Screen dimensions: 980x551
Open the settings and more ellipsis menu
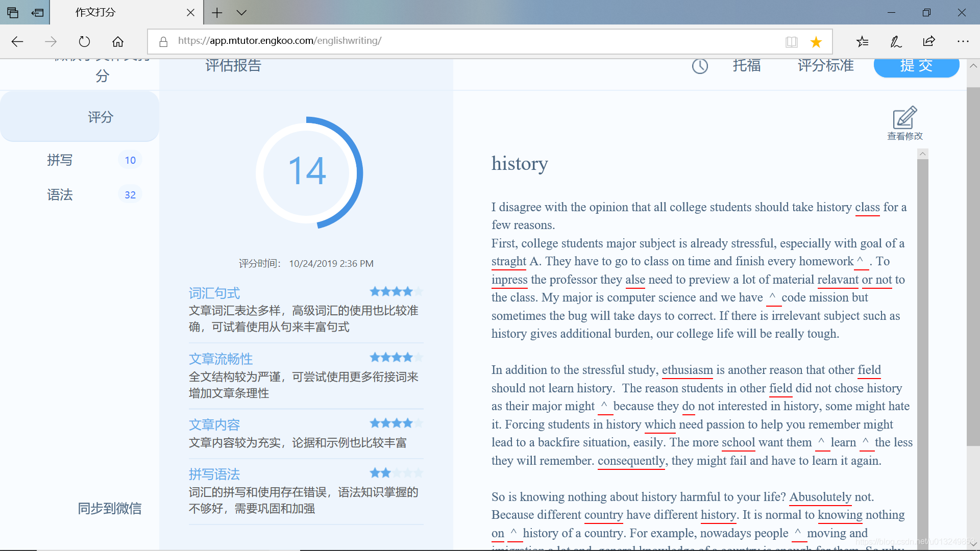click(x=963, y=41)
